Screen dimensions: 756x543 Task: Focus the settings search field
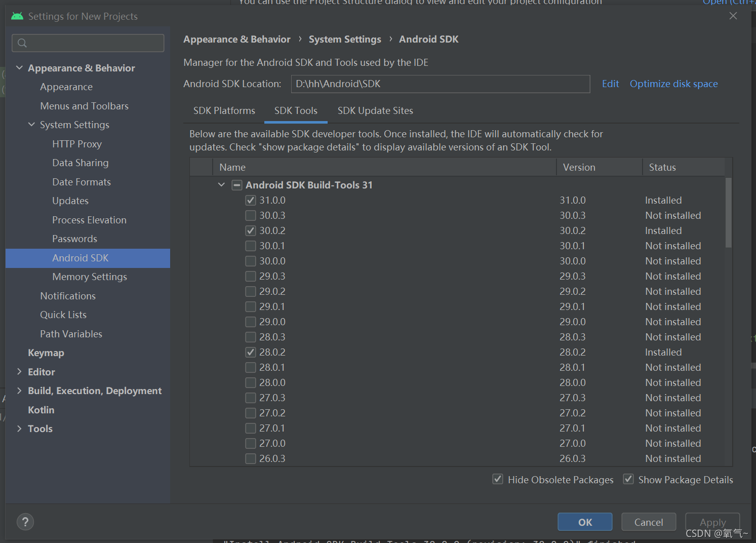point(88,43)
